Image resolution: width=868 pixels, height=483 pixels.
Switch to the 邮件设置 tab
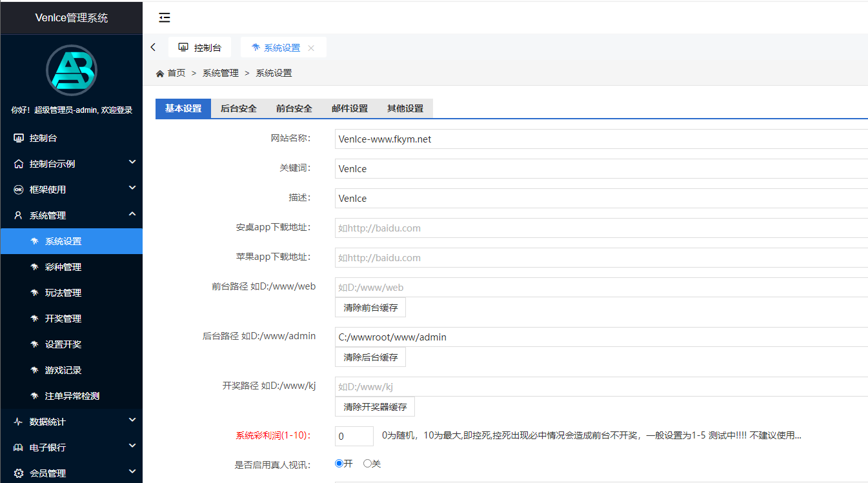(x=349, y=108)
